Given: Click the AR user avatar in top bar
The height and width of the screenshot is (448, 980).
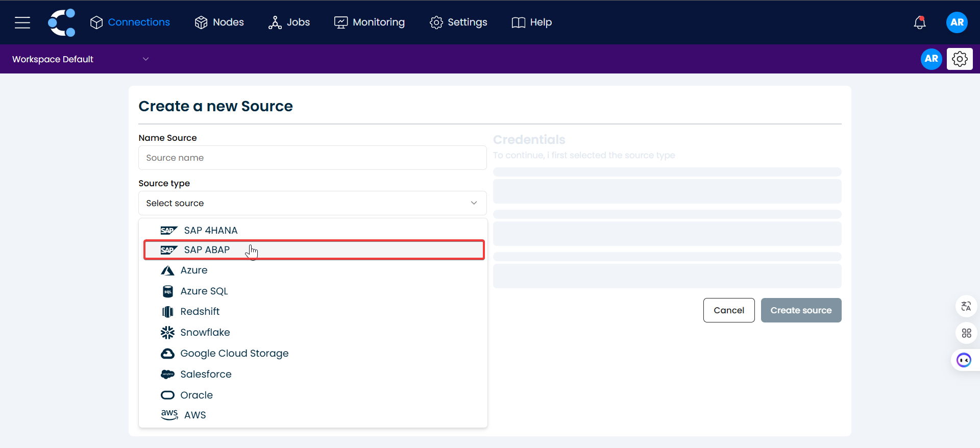Looking at the screenshot, I should coord(957,22).
